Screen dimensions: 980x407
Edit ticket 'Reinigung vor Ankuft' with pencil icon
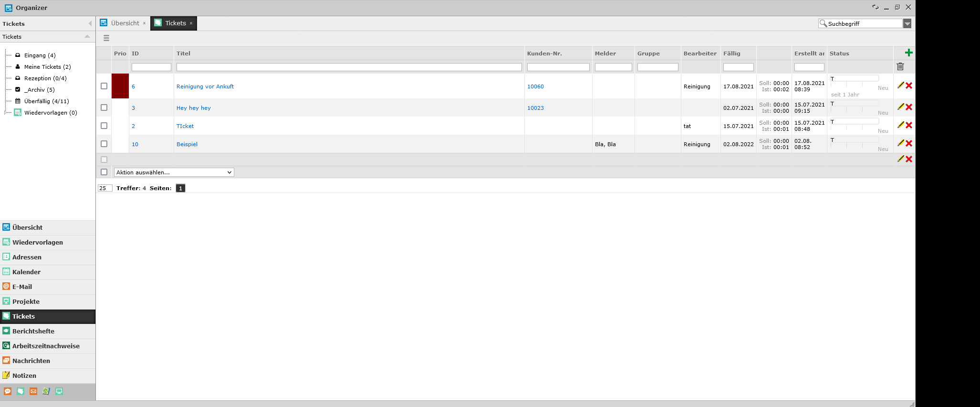click(x=901, y=85)
